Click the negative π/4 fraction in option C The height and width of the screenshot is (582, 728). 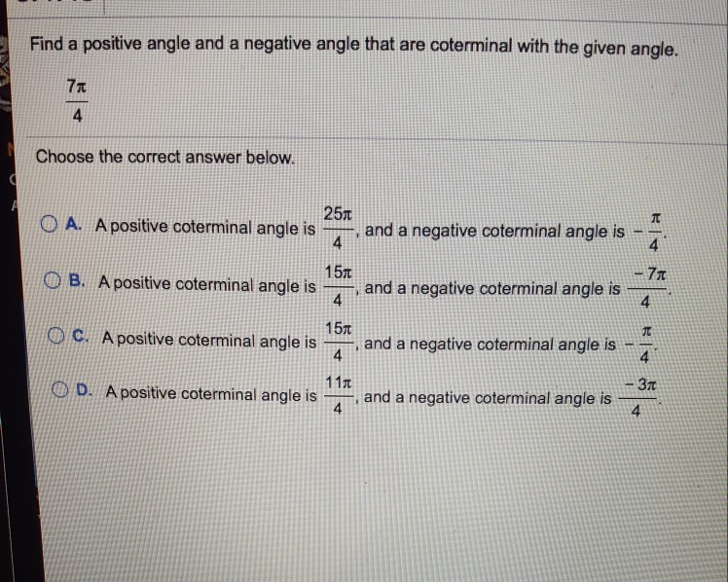click(x=640, y=342)
